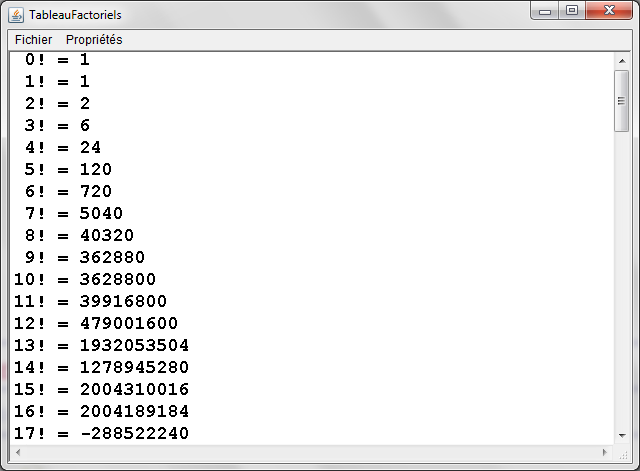Open the Propriétés menu
Screen dimensions: 640x471
[94, 39]
